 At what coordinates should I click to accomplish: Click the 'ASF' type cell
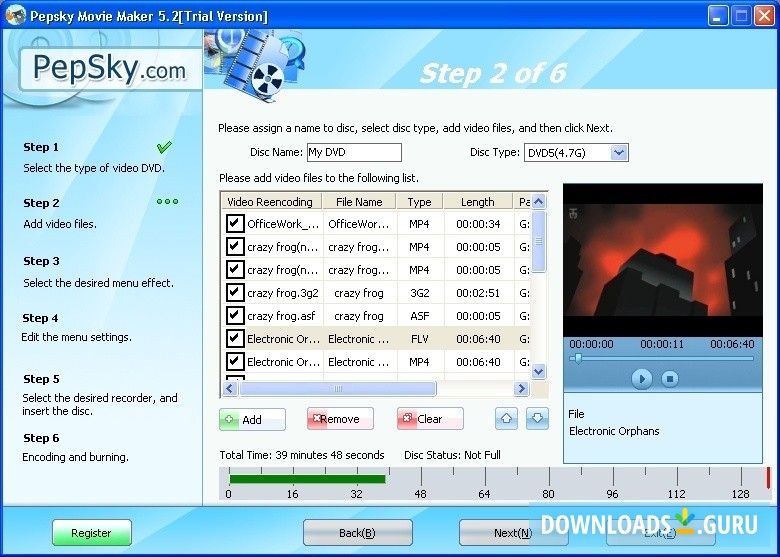tap(419, 316)
